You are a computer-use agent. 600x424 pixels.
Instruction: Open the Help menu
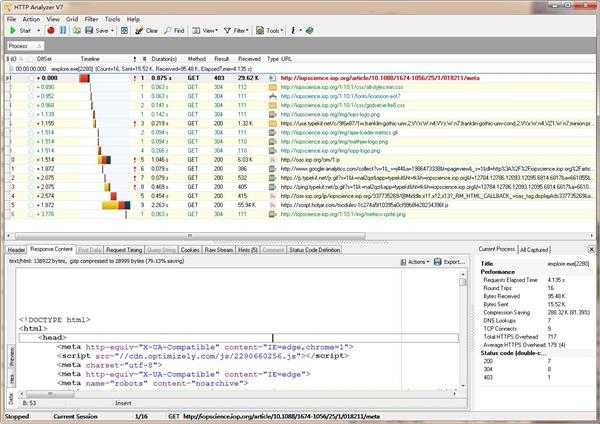(x=133, y=19)
